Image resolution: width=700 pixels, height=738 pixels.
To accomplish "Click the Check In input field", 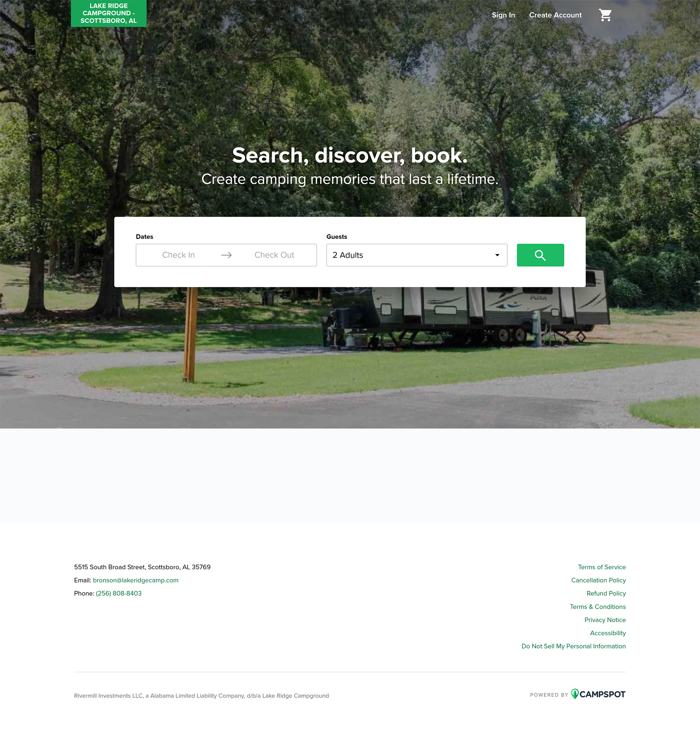I will coord(178,255).
